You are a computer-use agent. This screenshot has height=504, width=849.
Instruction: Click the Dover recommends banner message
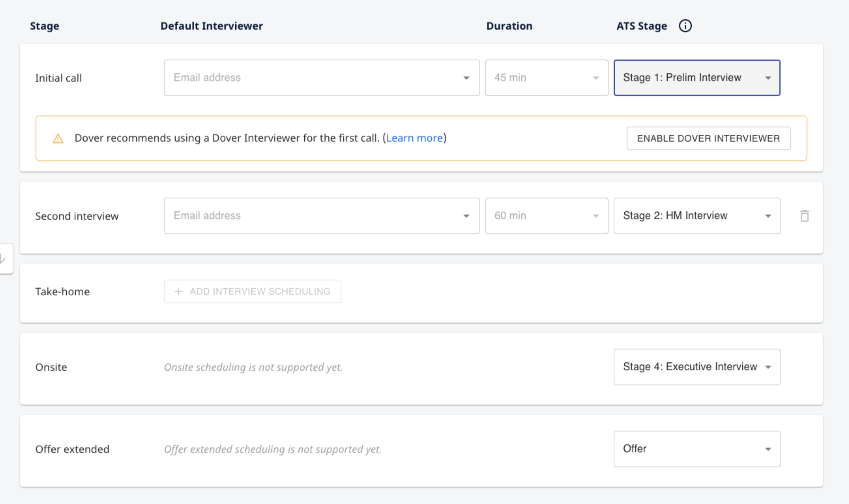(261, 138)
